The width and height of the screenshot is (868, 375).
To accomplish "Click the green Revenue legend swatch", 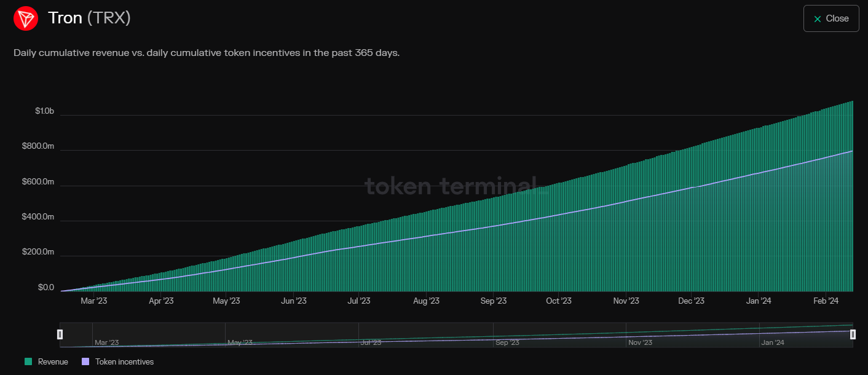I will tap(28, 361).
